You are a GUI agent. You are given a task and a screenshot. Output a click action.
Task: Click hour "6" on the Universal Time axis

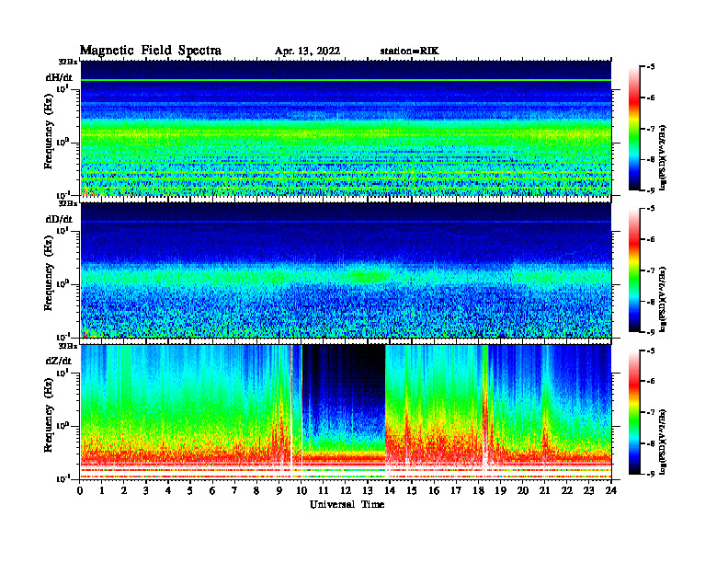point(212,491)
